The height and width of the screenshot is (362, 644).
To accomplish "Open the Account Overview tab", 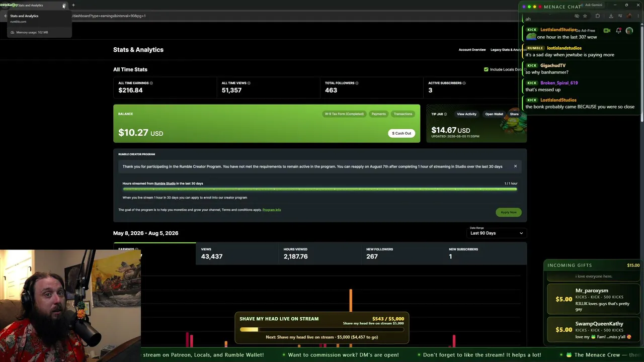I will [472, 50].
